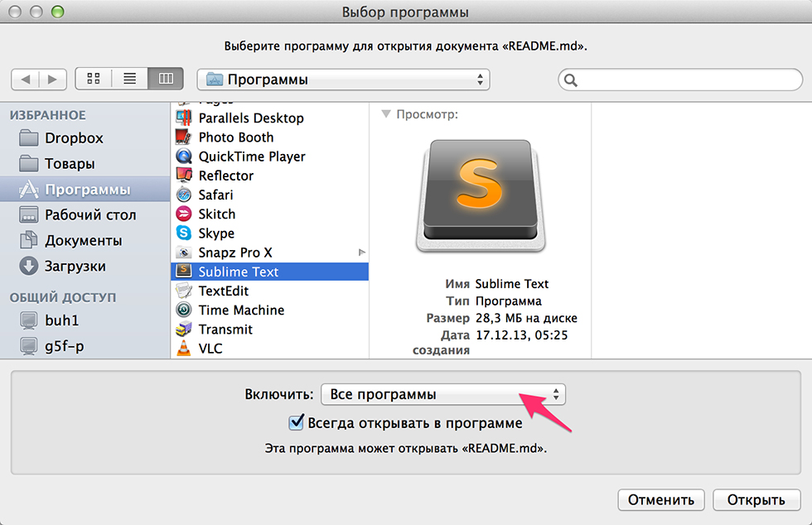Switch to icon grid view
This screenshot has height=525, width=812.
coord(93,79)
